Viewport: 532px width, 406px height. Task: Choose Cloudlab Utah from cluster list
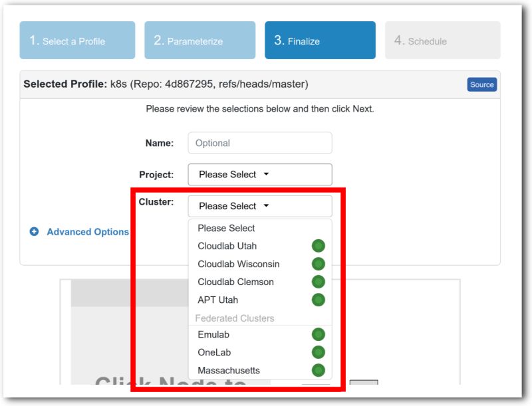click(260, 246)
